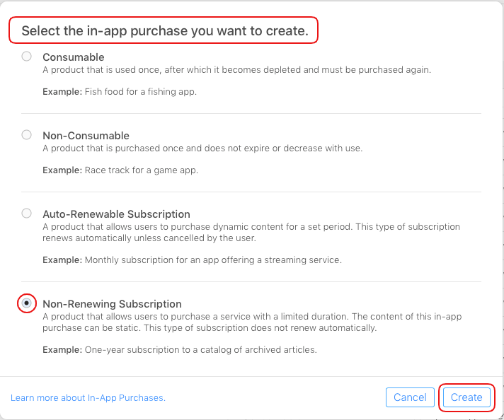Image resolution: width=504 pixels, height=420 pixels.
Task: Click the Non-Consumable heading label
Action: (86, 135)
